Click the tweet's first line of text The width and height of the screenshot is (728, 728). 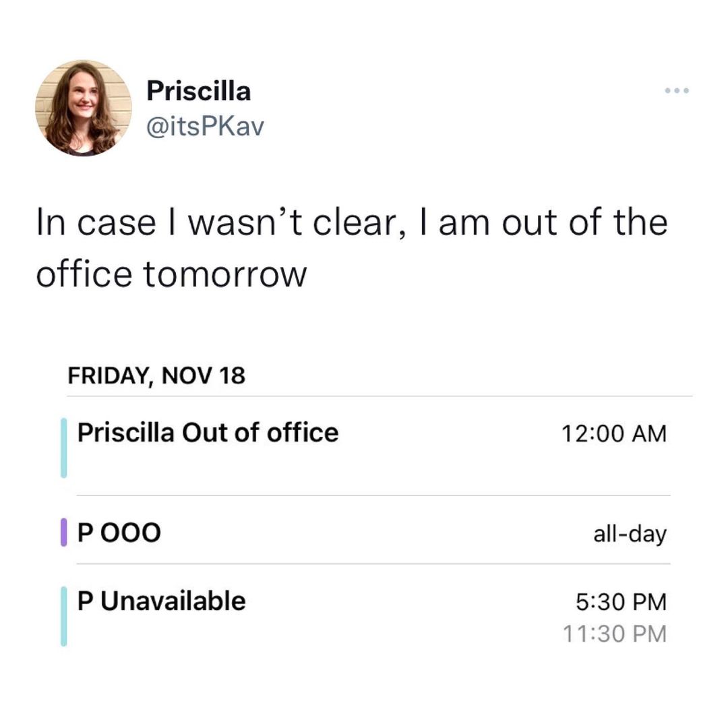351,222
